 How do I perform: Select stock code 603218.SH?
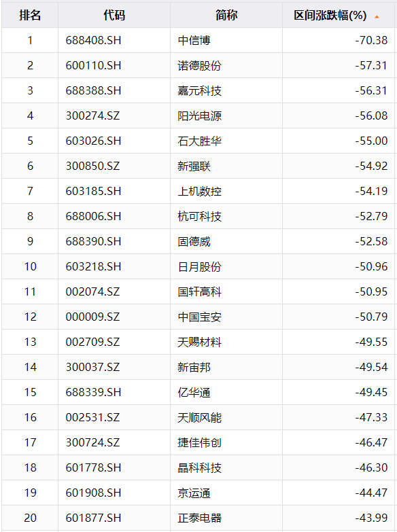click(x=93, y=266)
